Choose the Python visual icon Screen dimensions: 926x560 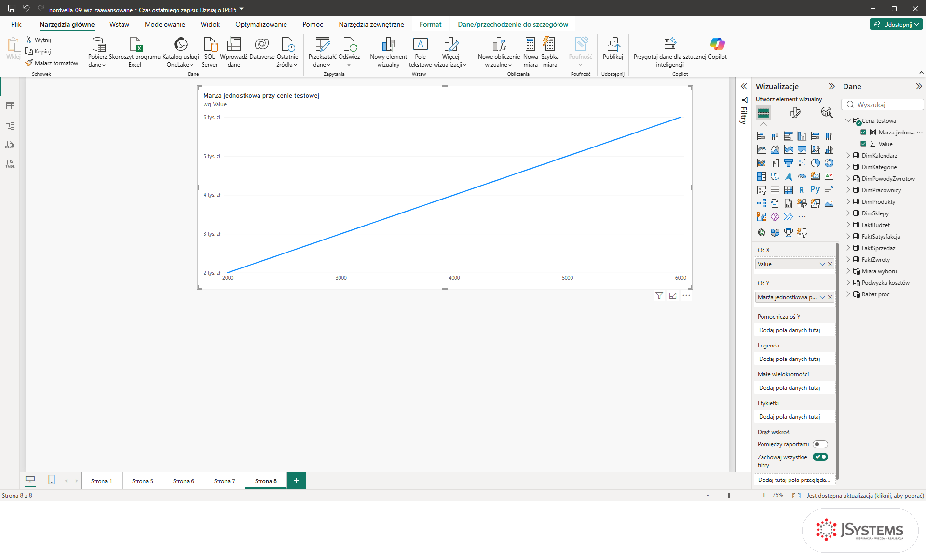coord(815,190)
